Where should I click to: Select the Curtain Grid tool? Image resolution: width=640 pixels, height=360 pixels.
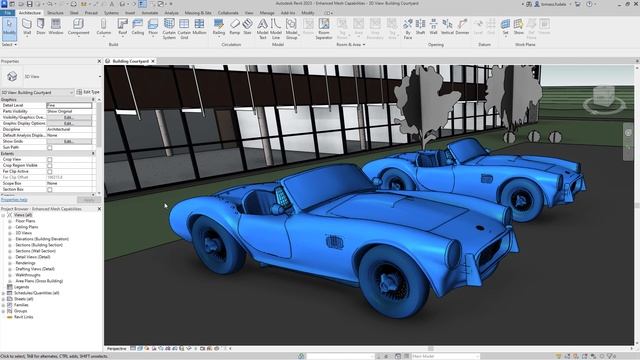pyautogui.click(x=184, y=29)
